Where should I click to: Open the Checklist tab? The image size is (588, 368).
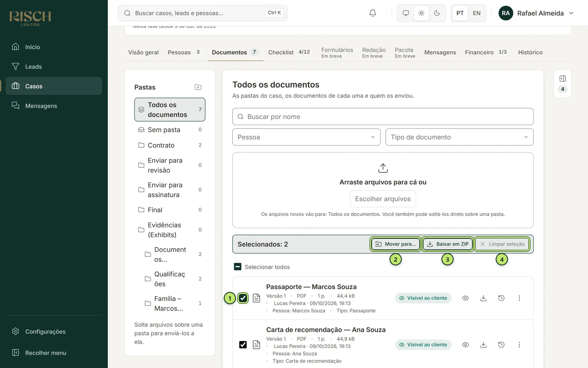click(289, 52)
